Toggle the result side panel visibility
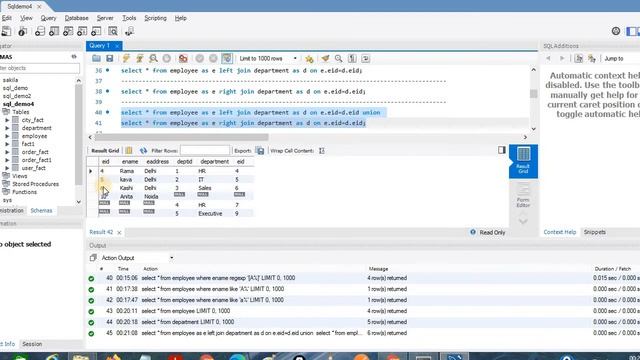Viewport: 640px width, 360px height. [502, 150]
